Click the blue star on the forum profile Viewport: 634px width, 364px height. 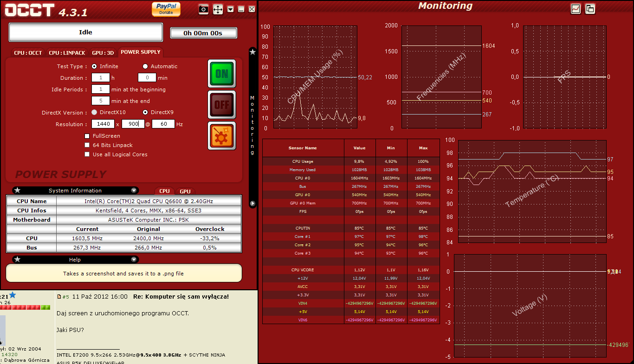pyautogui.click(x=13, y=295)
